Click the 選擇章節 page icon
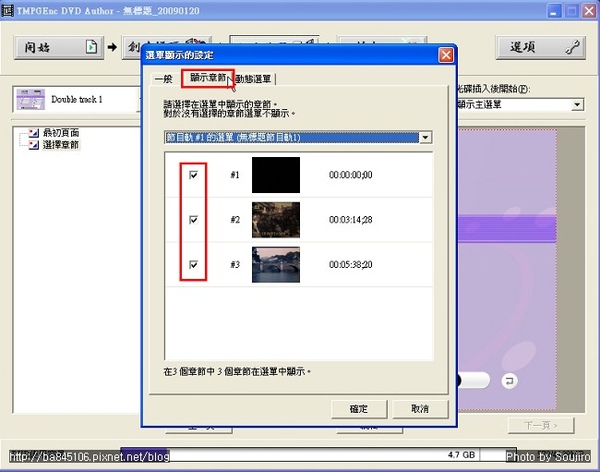 pyautogui.click(x=34, y=145)
